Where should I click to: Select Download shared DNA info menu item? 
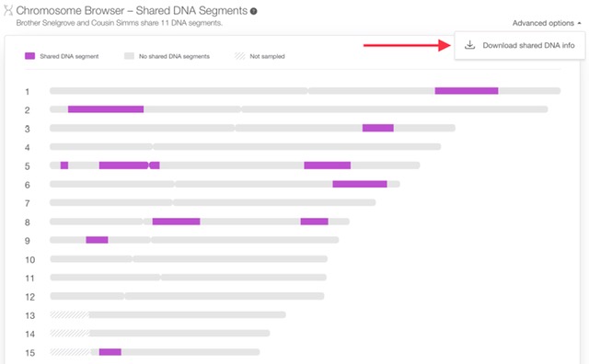pyautogui.click(x=520, y=45)
